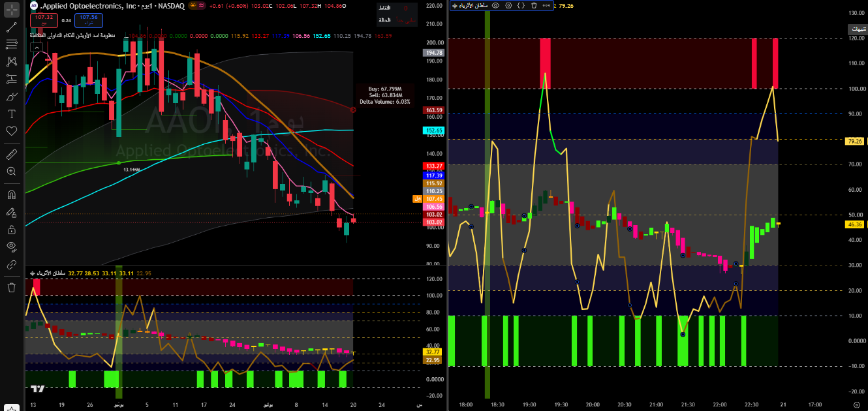The width and height of the screenshot is (868, 411).
Task: Select the crosshair cursor tool
Action: pyautogui.click(x=11, y=10)
